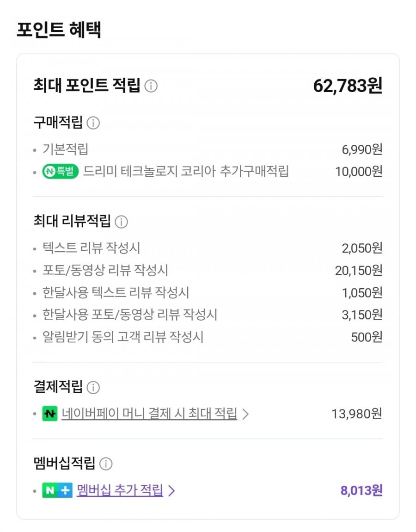Click the N+ membership logo icon
Screen dimensions: 416x532
57,490
